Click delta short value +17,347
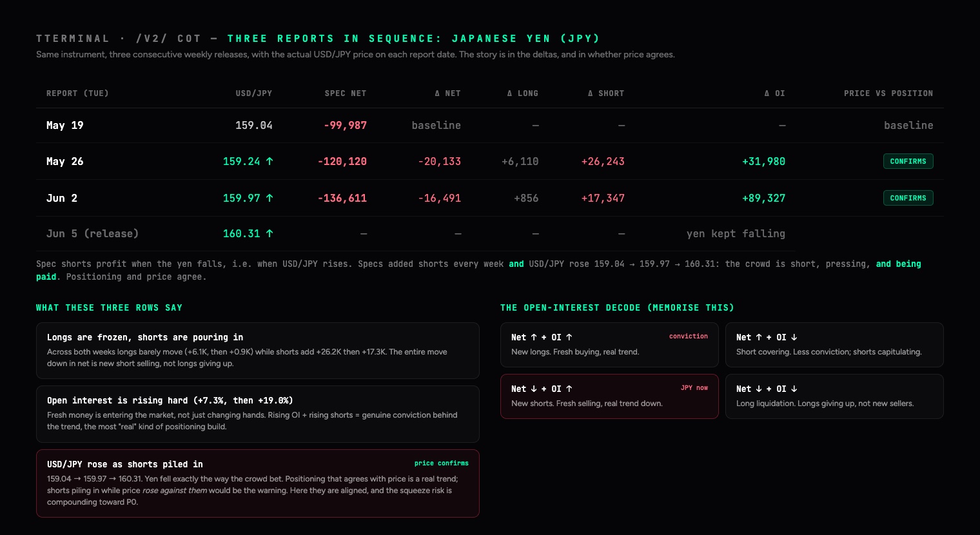Image resolution: width=980 pixels, height=535 pixels. pyautogui.click(x=603, y=198)
